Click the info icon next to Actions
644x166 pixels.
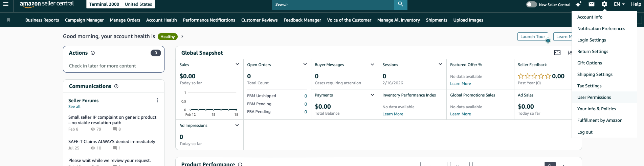coord(93,53)
